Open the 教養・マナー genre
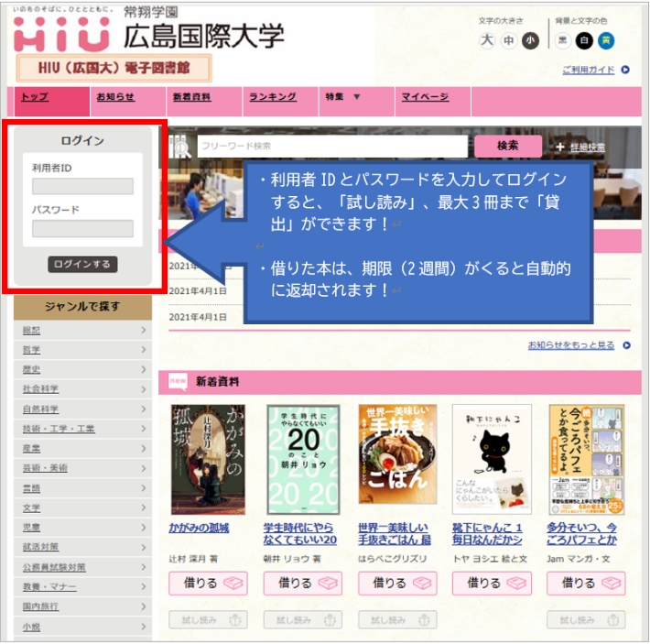 click(x=82, y=587)
